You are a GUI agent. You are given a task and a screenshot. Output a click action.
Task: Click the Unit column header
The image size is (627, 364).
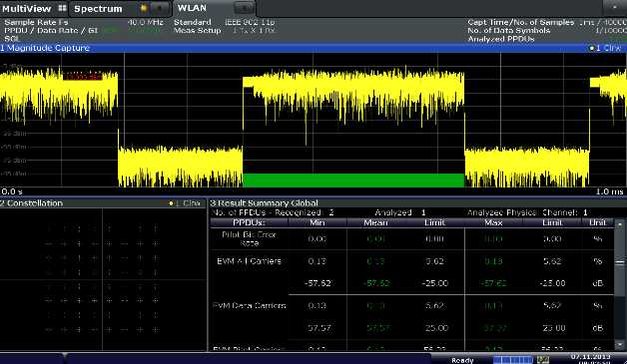click(597, 222)
